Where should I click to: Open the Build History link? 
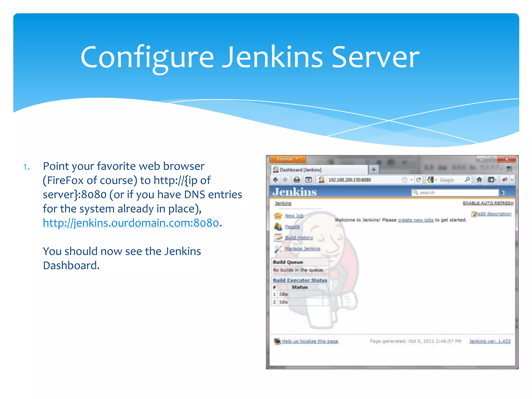(x=299, y=237)
